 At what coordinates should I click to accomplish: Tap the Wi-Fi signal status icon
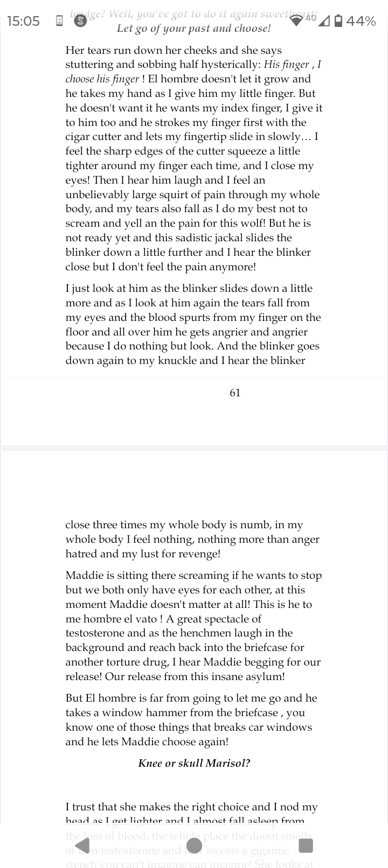297,21
